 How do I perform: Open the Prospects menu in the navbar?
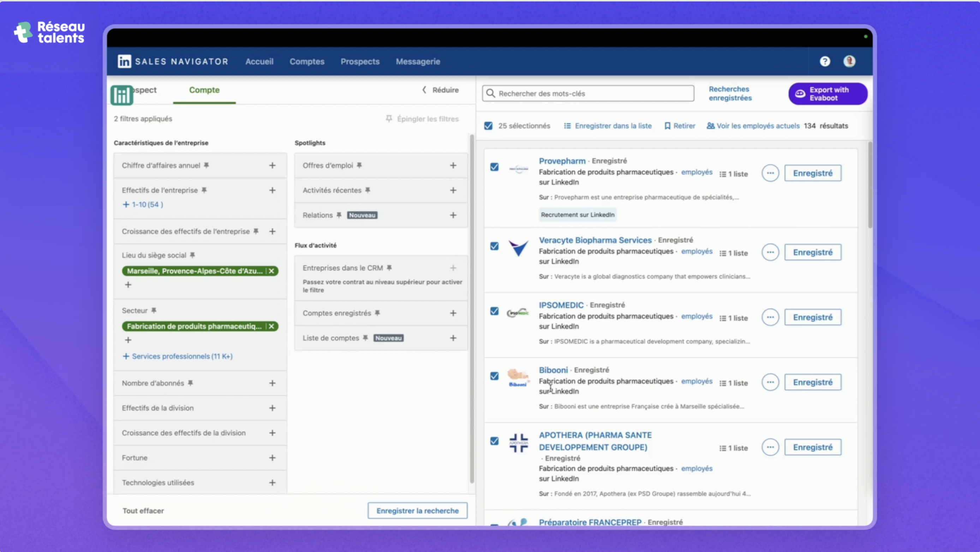[x=360, y=62]
